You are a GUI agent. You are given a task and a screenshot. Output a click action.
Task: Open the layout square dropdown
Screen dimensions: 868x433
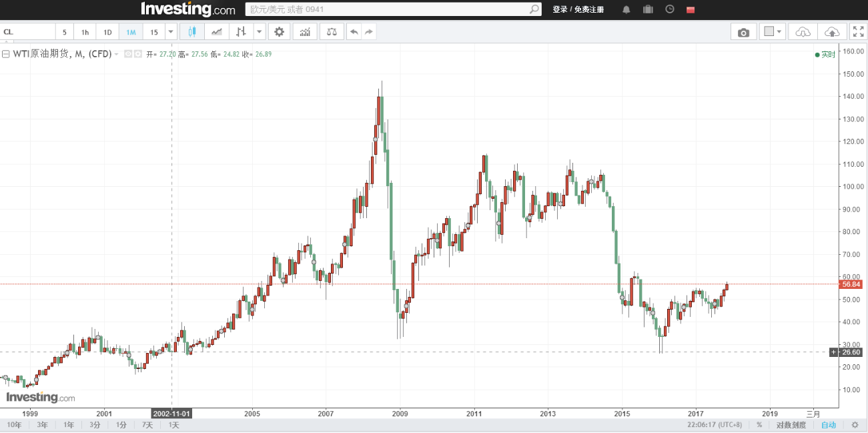coord(773,32)
